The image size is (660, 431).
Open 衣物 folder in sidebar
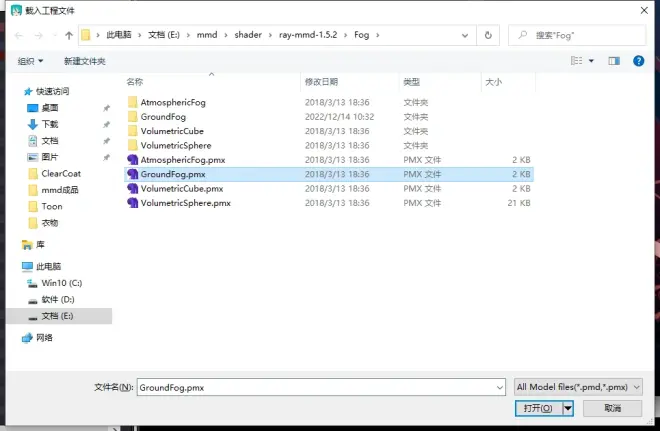[50, 223]
